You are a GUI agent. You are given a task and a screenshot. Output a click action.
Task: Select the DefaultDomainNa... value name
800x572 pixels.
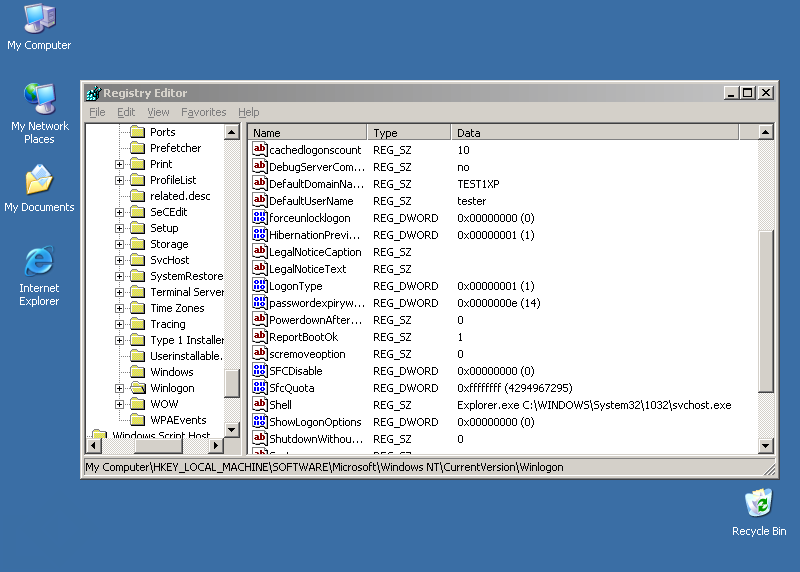[x=316, y=184]
